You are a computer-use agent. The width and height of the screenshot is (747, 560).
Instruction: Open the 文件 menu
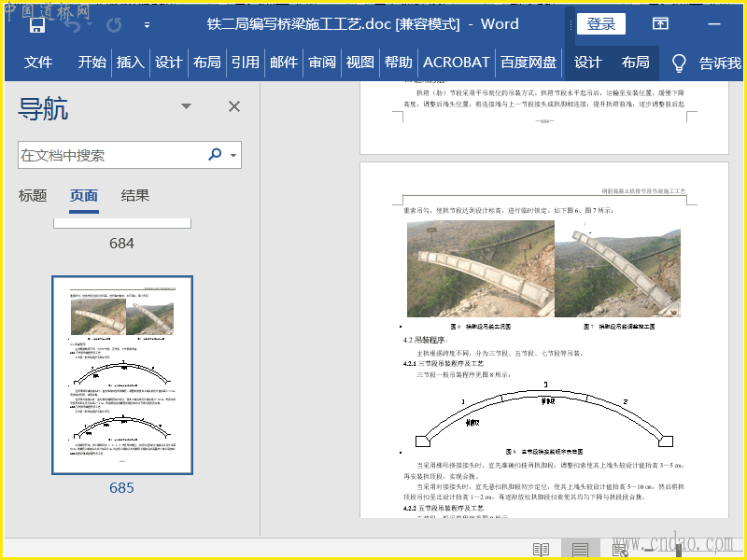(x=38, y=63)
